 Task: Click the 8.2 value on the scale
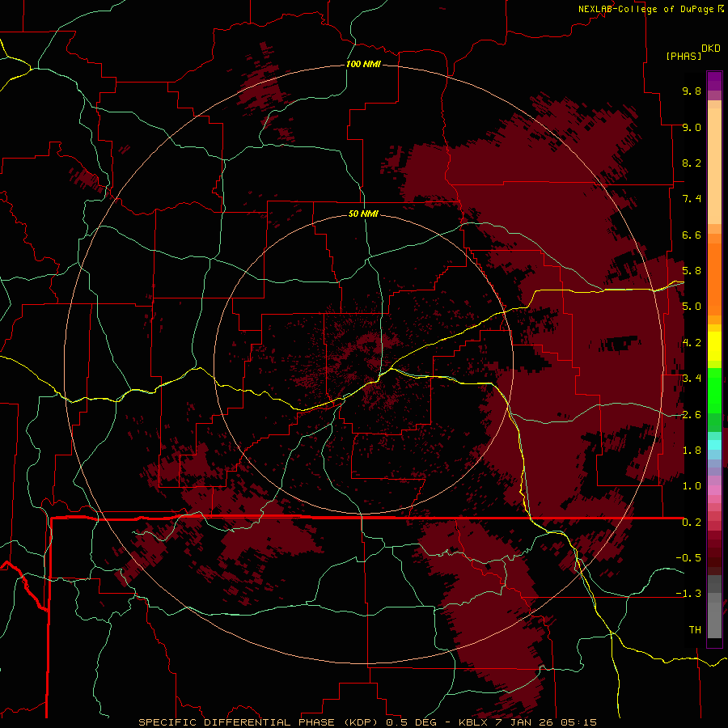coord(692,163)
